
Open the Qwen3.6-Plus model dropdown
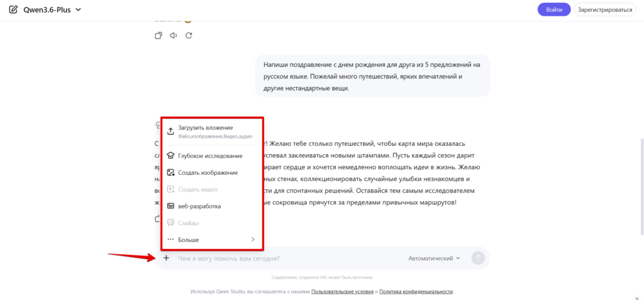pos(52,9)
